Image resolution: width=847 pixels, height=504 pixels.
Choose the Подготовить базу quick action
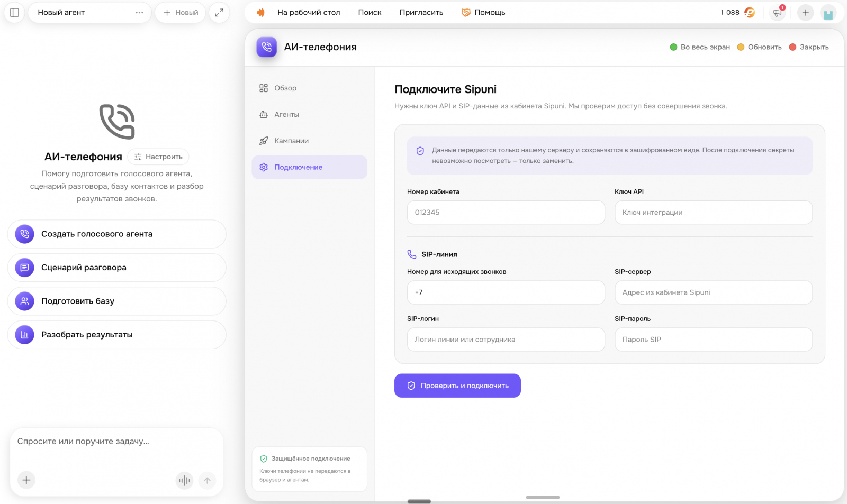(117, 301)
